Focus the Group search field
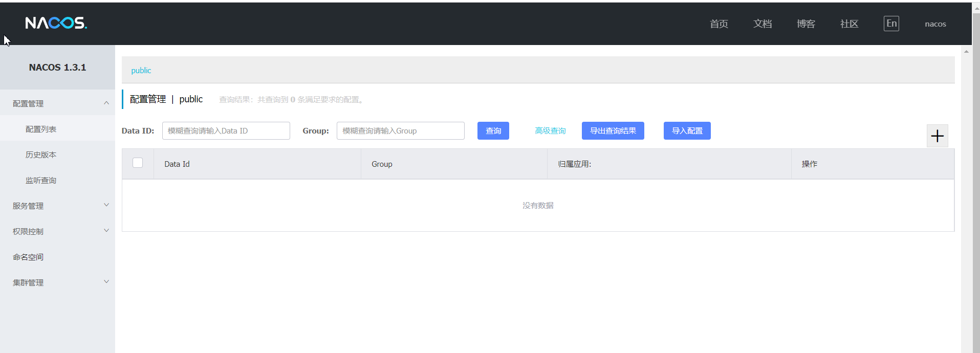 tap(401, 131)
